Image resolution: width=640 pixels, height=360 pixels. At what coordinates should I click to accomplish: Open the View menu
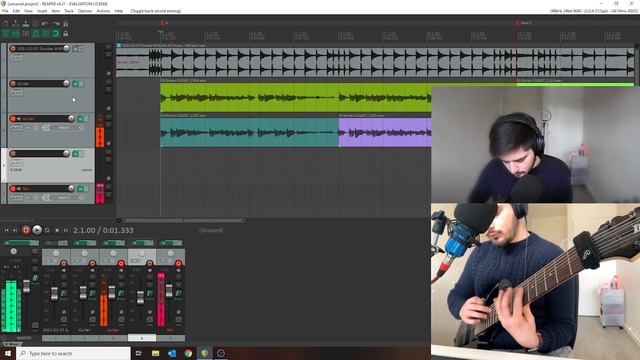[28, 11]
